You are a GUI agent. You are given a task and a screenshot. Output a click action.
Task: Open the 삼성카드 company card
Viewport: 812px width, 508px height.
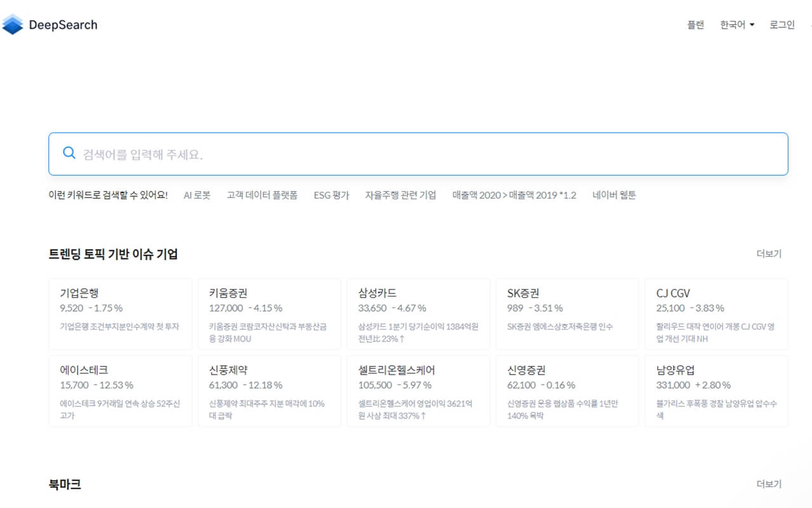pyautogui.click(x=419, y=314)
